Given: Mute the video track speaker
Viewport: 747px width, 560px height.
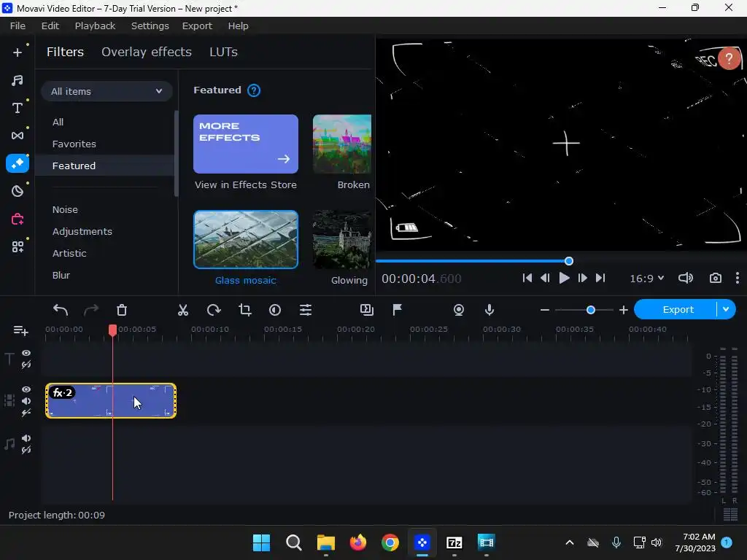Looking at the screenshot, I should pos(26,401).
